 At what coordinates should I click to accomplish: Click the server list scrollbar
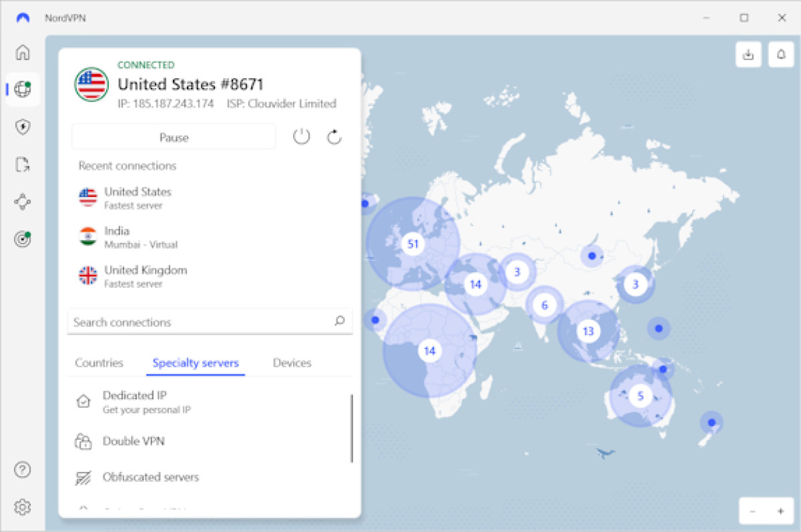coord(352,428)
